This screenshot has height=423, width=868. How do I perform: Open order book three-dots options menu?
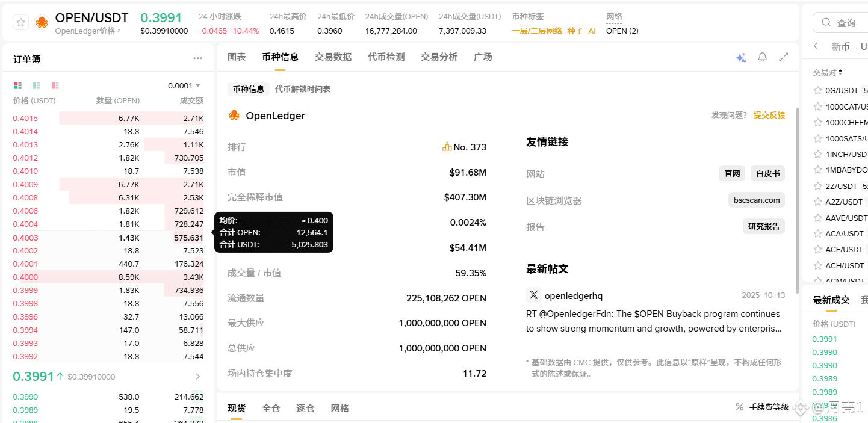point(198,58)
